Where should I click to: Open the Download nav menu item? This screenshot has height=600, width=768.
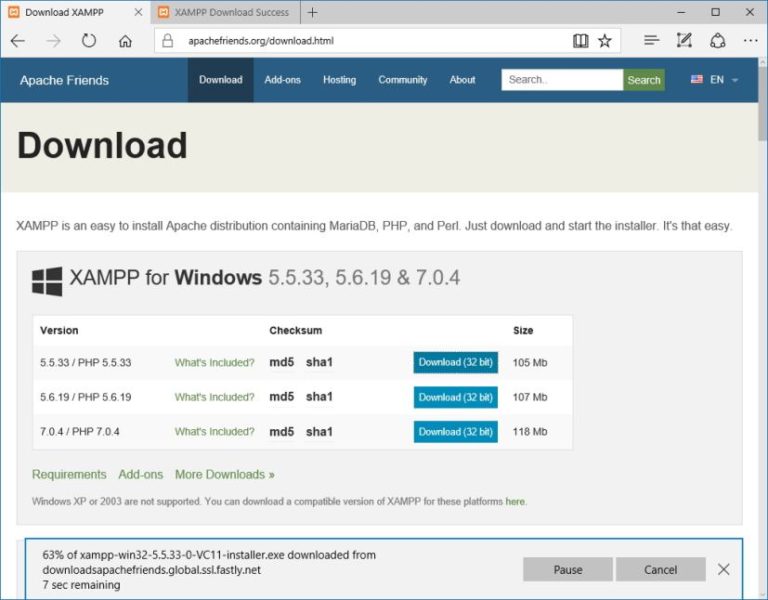[x=220, y=80]
